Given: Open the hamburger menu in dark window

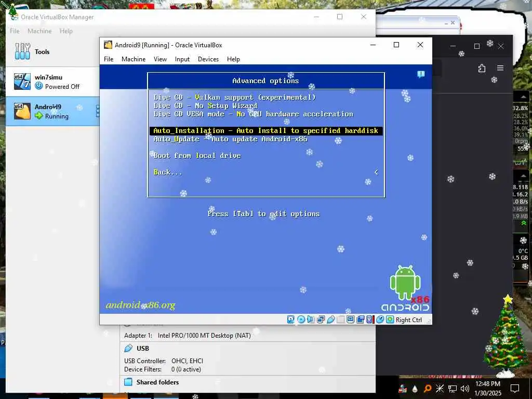Looking at the screenshot, I should coord(500,68).
